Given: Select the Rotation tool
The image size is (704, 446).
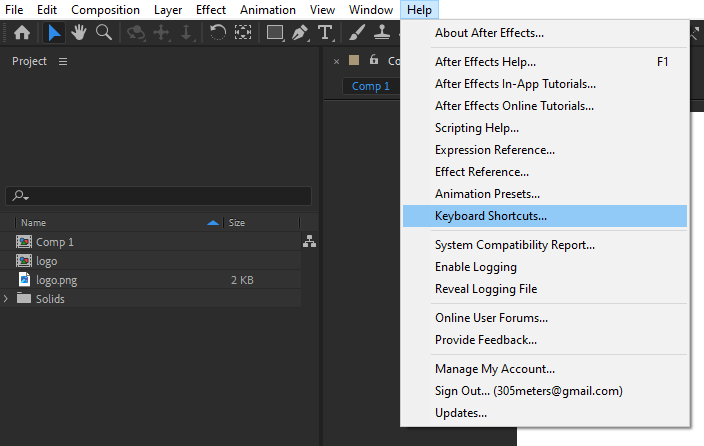Looking at the screenshot, I should click(218, 33).
